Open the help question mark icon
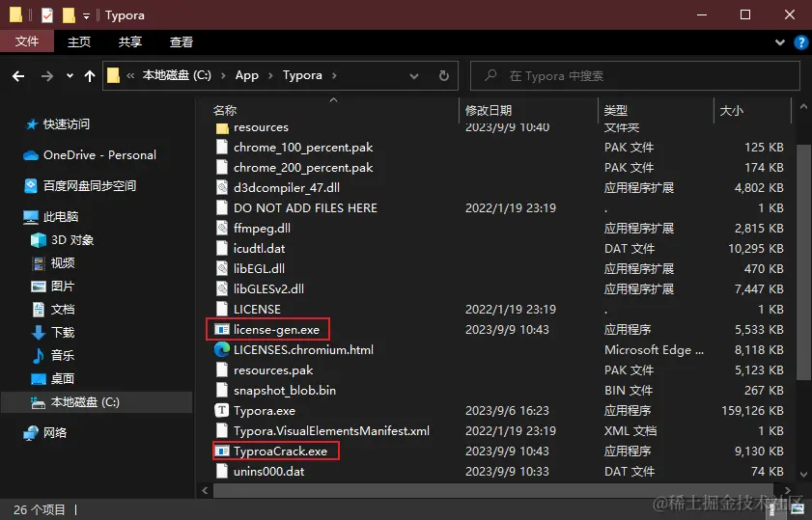 tap(800, 42)
